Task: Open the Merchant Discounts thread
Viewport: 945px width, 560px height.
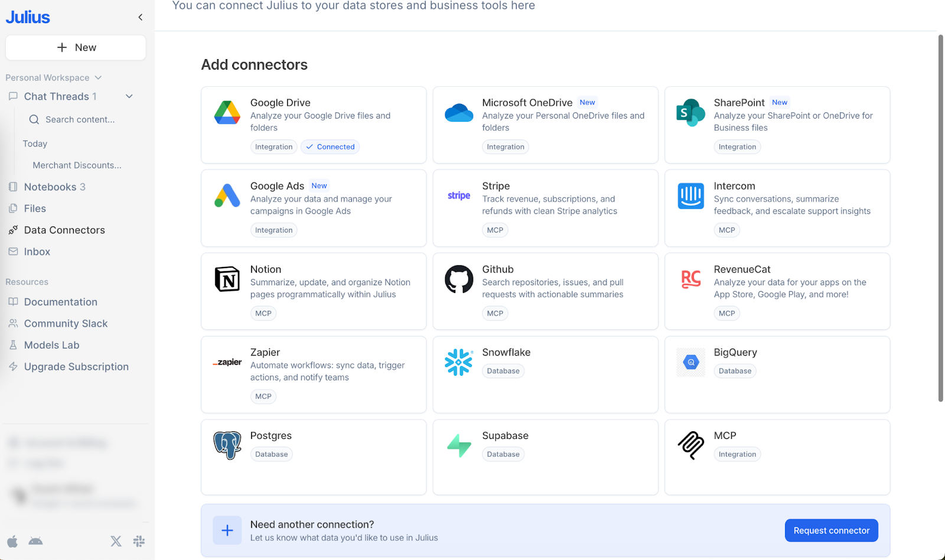Action: [77, 165]
